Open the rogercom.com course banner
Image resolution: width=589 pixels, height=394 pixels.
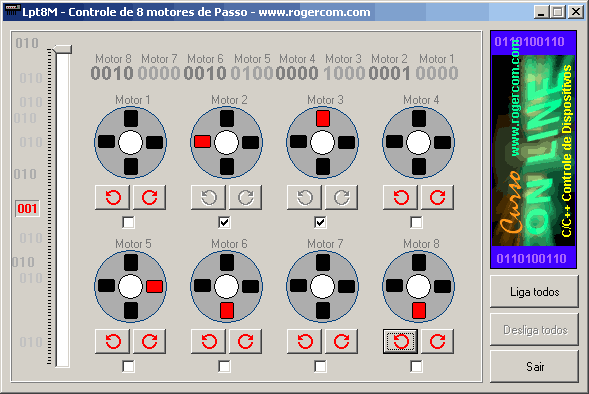tap(533, 149)
